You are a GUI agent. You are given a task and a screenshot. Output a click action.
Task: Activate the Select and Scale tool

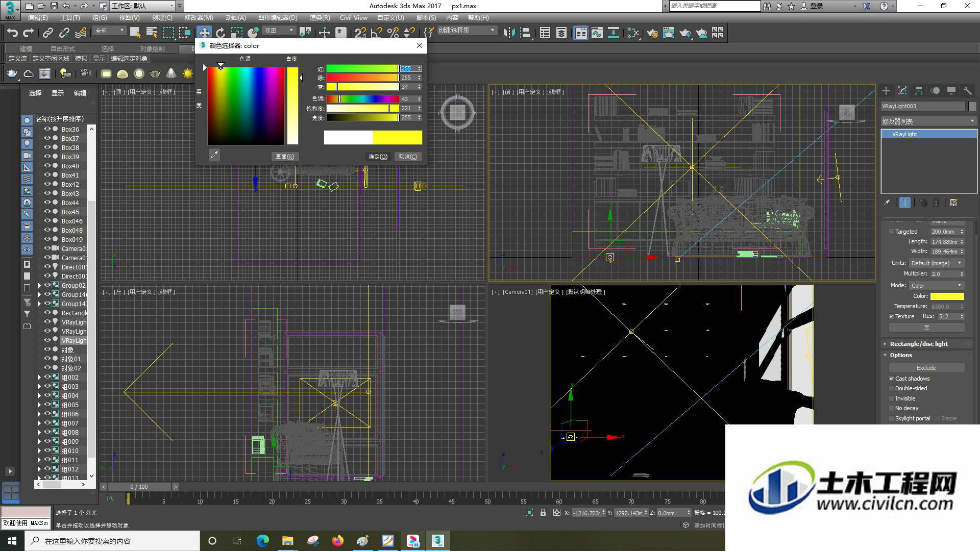coord(237,33)
